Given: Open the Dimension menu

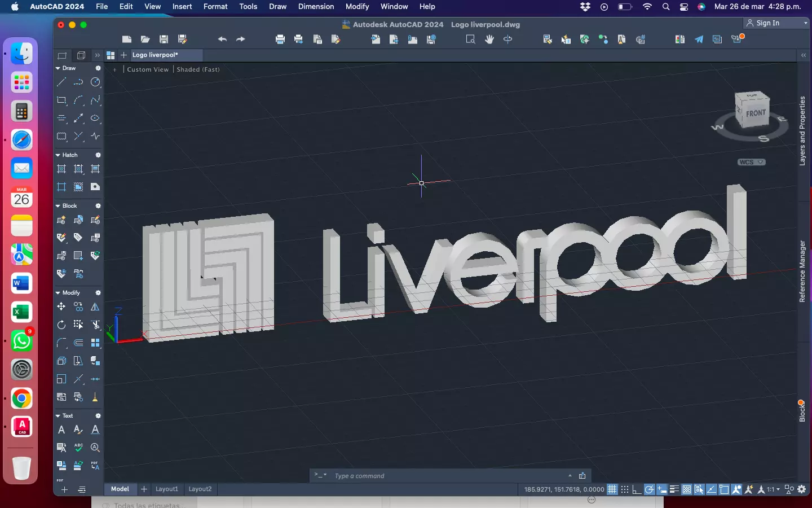Looking at the screenshot, I should [316, 7].
